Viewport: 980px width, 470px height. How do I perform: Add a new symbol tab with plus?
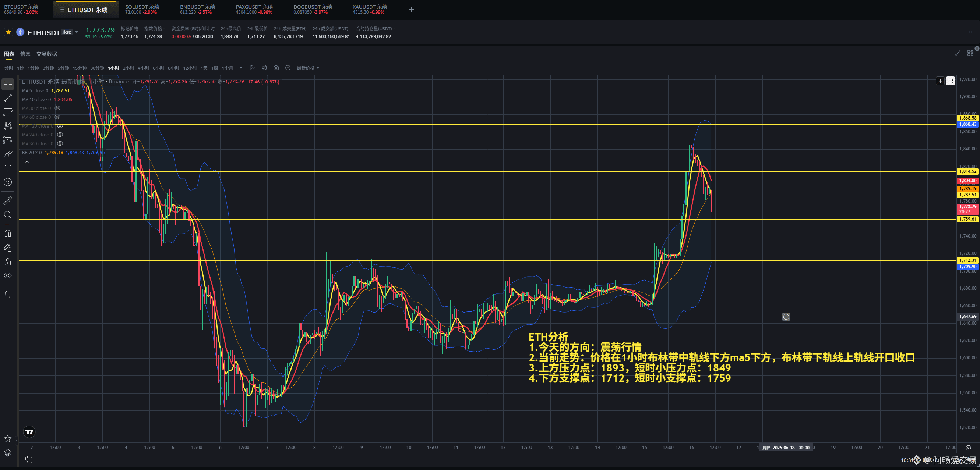click(x=411, y=10)
